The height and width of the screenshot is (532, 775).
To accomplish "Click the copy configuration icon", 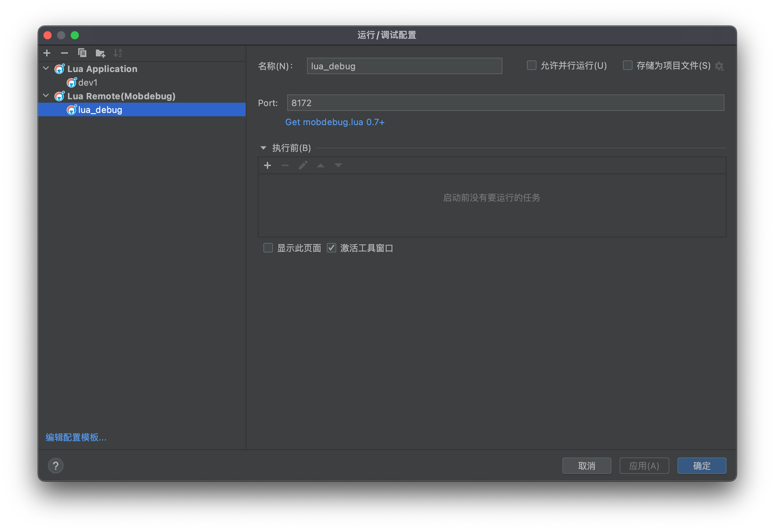I will [x=82, y=53].
